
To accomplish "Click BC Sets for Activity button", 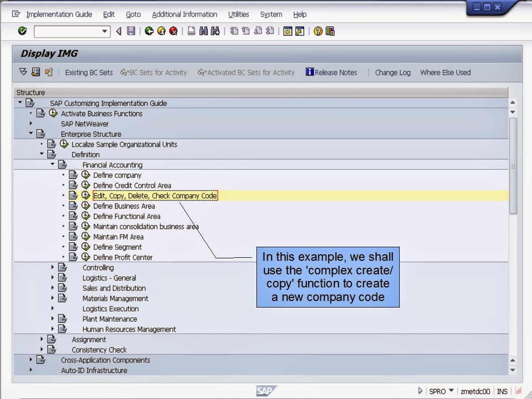I will click(x=154, y=72).
